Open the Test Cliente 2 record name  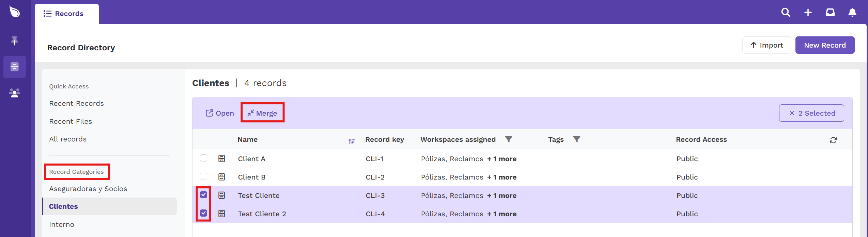pos(262,214)
